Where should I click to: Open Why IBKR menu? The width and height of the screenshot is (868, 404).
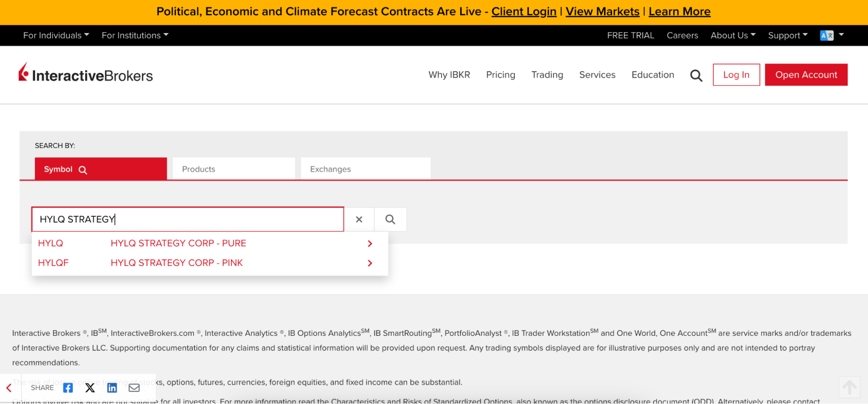[449, 75]
